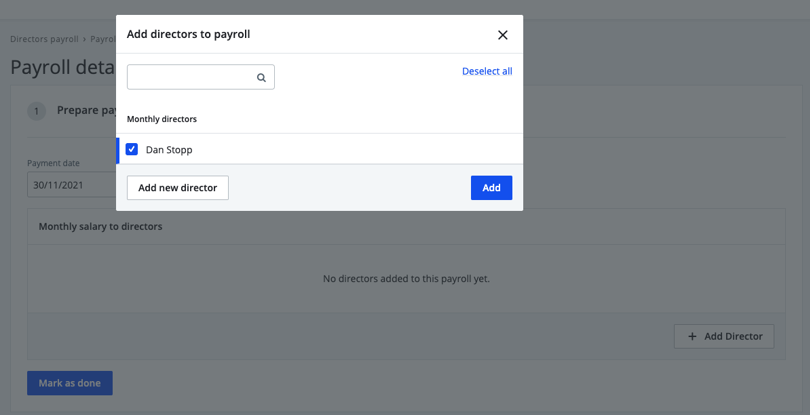Confirm with the blue Add button
Screen dimensions: 810x415
point(491,188)
